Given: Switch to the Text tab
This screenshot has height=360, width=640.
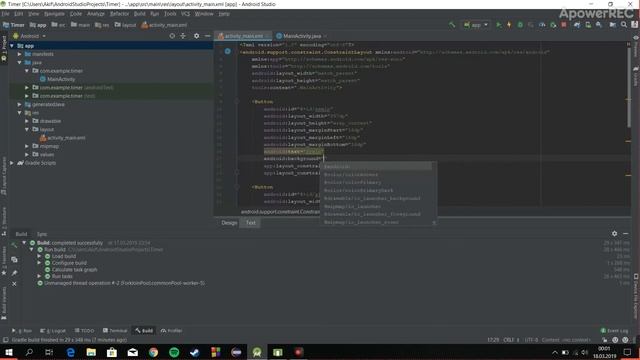Looking at the screenshot, I should (x=251, y=223).
